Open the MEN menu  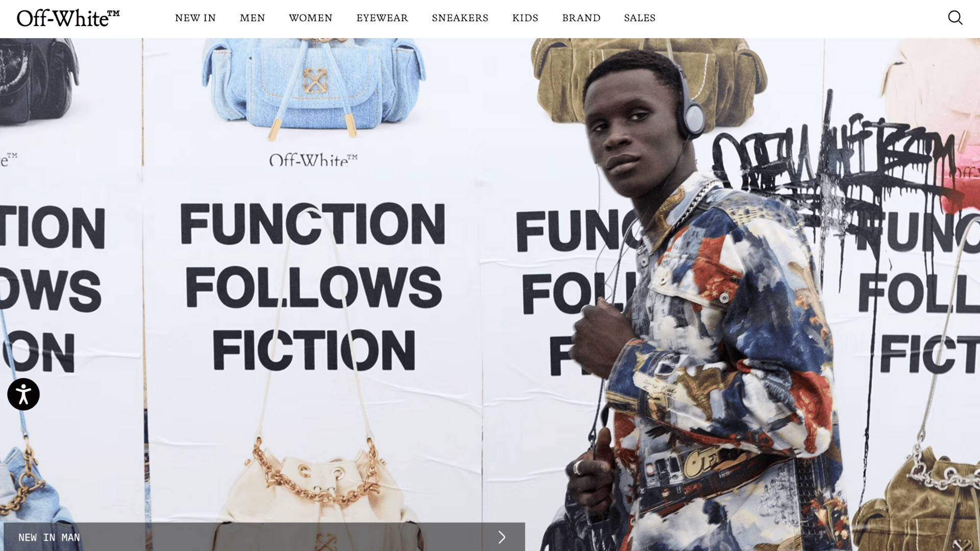(x=253, y=18)
